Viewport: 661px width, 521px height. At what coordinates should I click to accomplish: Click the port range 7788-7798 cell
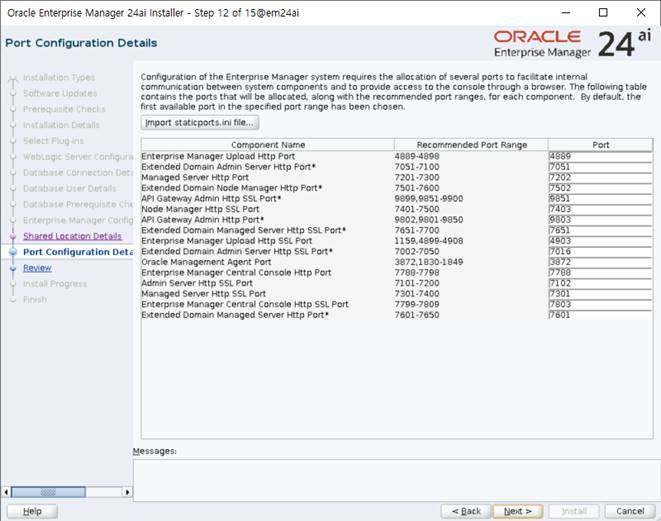pos(417,273)
